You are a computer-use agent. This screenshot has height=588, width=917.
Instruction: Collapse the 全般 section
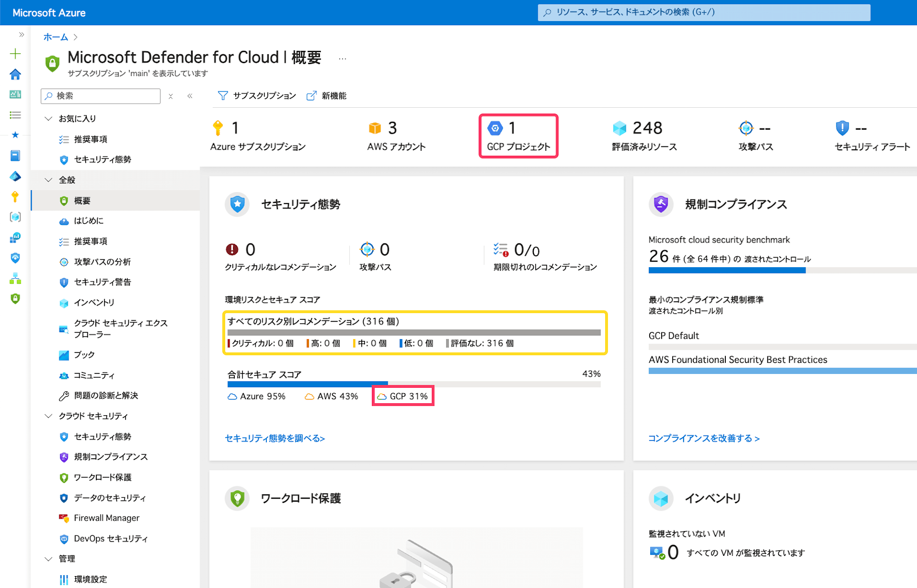48,180
